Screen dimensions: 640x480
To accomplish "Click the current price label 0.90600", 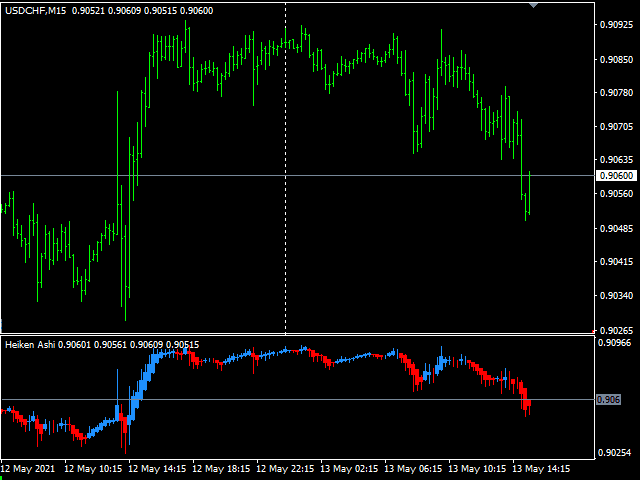I will (x=615, y=176).
